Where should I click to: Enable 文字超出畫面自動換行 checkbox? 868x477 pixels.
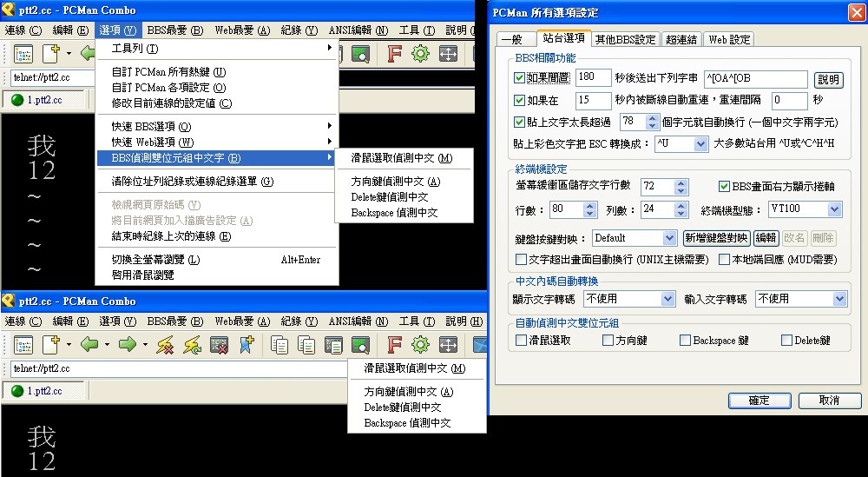[521, 259]
